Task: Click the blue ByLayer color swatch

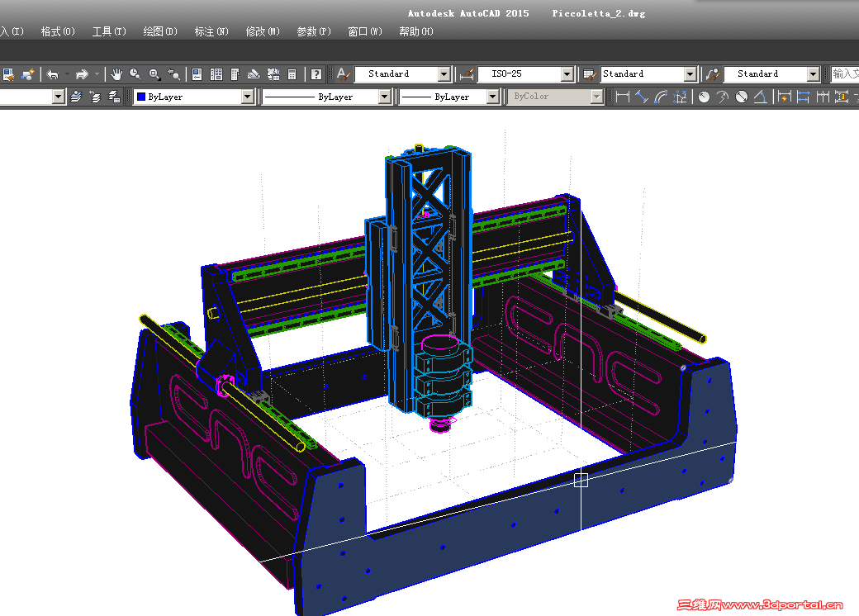Action: [x=140, y=96]
